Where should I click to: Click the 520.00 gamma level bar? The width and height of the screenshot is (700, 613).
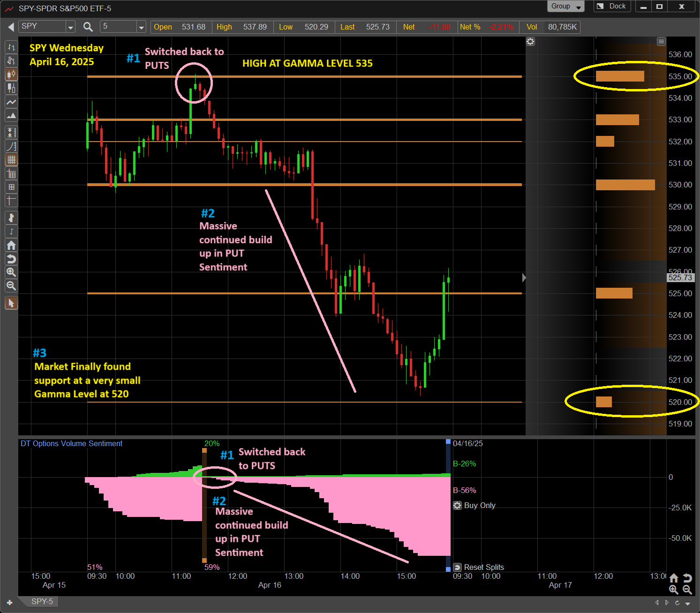tap(604, 402)
